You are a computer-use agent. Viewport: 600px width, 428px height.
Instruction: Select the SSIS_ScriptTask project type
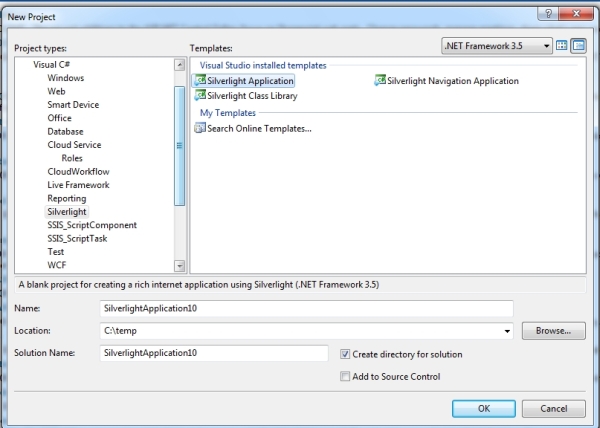pos(77,238)
